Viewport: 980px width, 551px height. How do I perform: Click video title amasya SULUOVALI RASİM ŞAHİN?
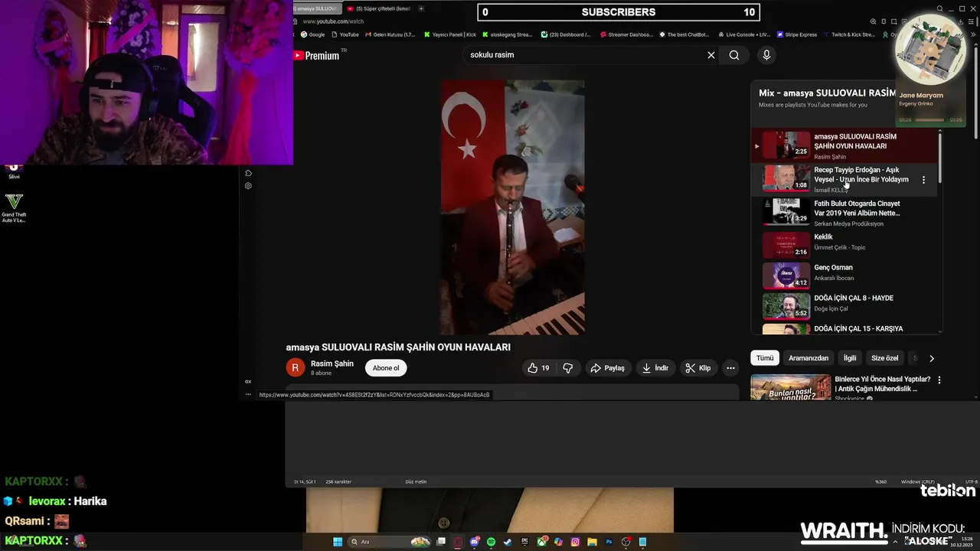(x=398, y=347)
